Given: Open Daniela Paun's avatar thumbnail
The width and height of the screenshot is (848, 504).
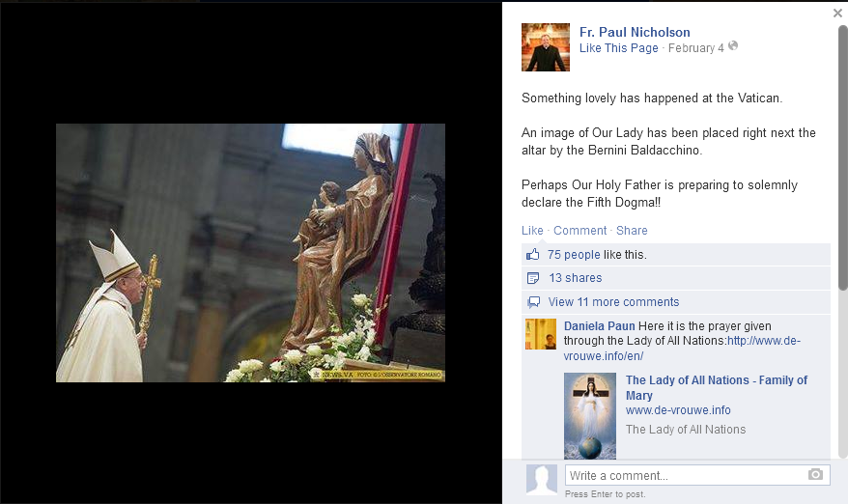Looking at the screenshot, I should click(x=540, y=334).
